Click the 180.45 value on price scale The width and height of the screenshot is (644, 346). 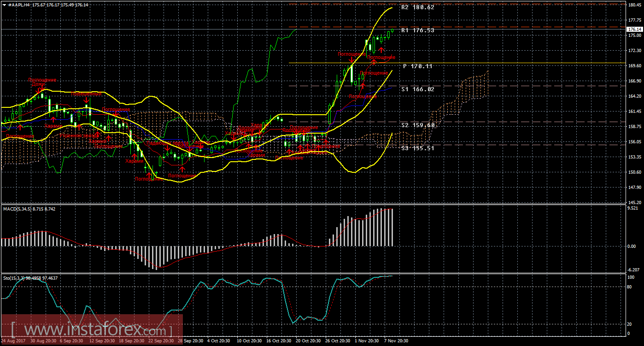pyautogui.click(x=634, y=5)
